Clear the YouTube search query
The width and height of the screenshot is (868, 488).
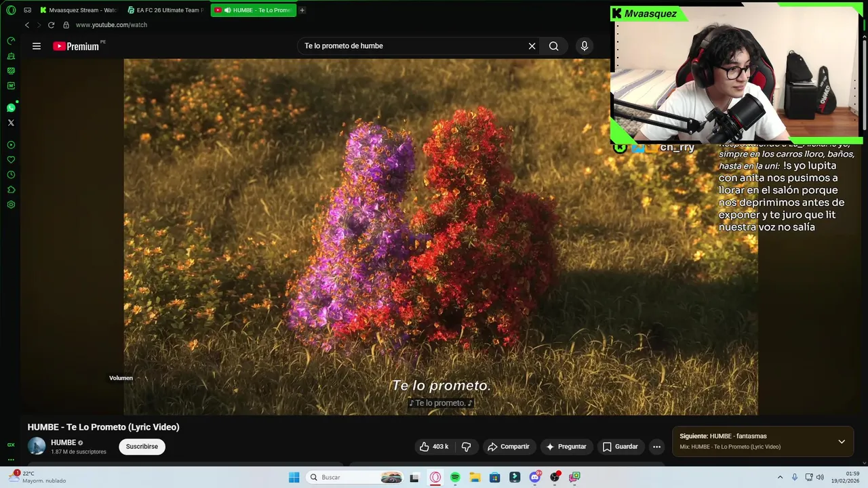[532, 46]
